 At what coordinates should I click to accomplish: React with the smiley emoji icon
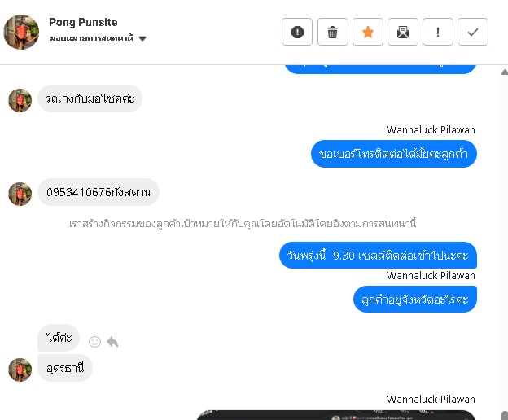(94, 342)
